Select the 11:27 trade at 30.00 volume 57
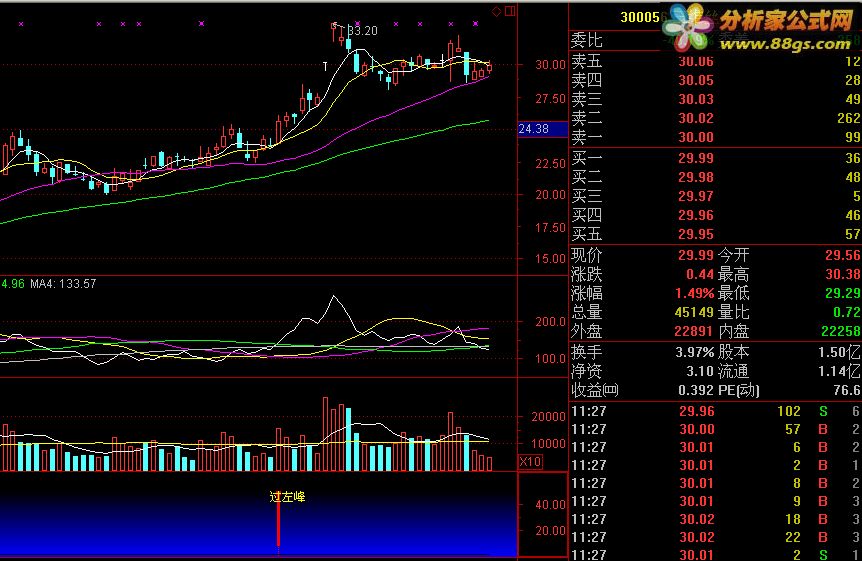Screen dimensions: 862x561 tap(715, 429)
